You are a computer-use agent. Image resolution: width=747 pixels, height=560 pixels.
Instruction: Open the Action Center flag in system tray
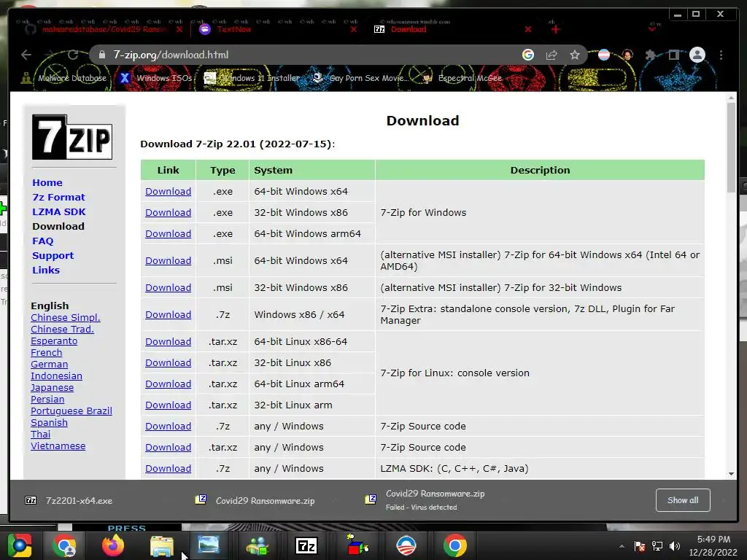(x=640, y=546)
